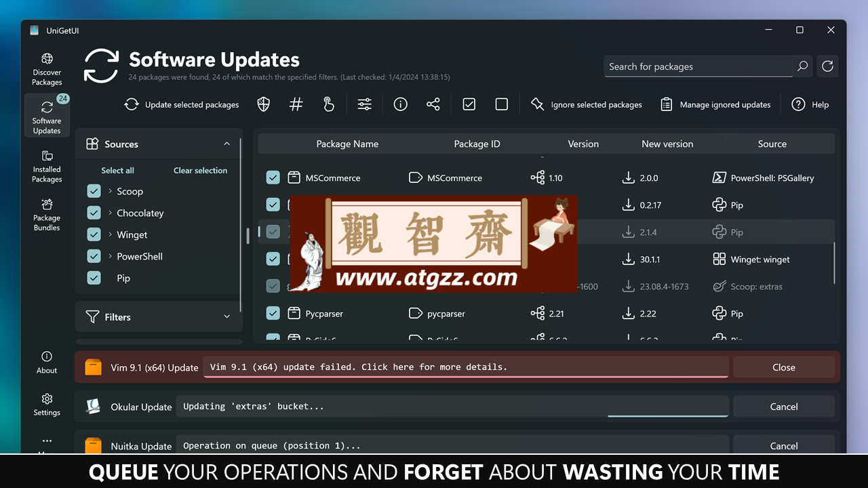Click the Help question-mark icon
This screenshot has width=868, height=488.
pos(799,104)
